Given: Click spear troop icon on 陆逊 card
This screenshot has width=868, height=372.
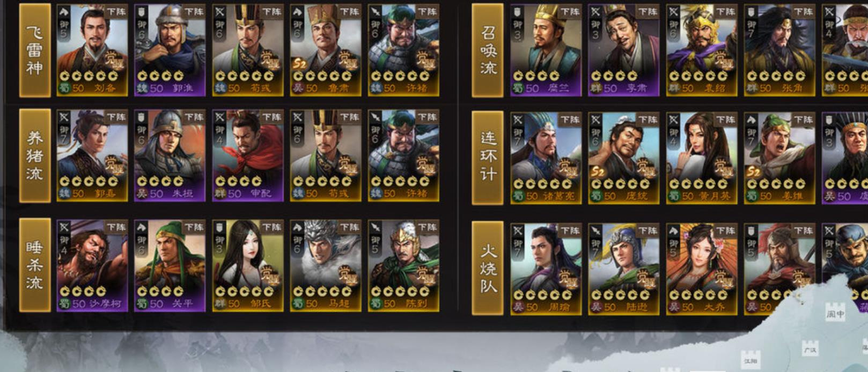Looking at the screenshot, I should 595,230.
